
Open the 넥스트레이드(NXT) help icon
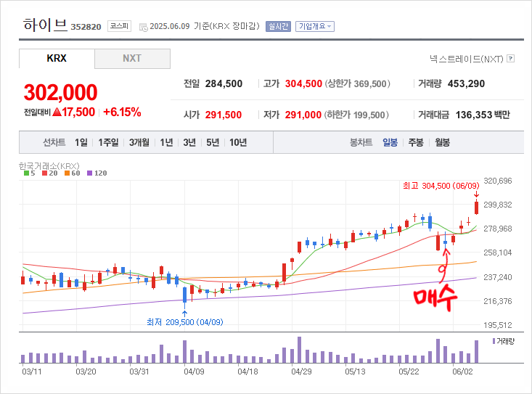[x=510, y=59]
